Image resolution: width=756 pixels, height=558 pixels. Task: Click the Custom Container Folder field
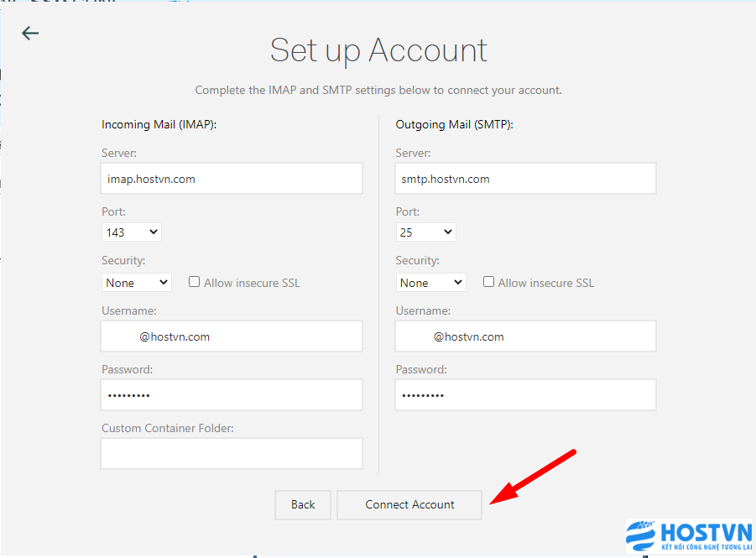(232, 453)
